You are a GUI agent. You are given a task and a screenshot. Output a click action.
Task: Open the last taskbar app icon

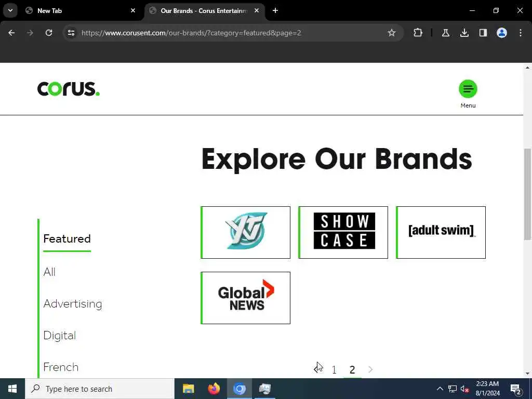coord(264,389)
